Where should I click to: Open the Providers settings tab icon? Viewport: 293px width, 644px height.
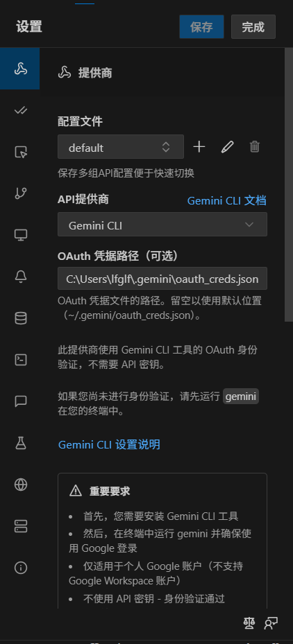click(20, 69)
